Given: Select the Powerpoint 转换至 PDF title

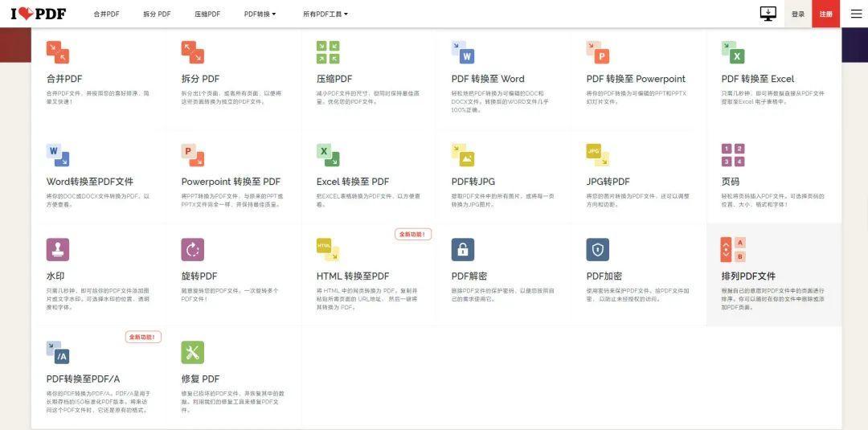Looking at the screenshot, I should 231,182.
